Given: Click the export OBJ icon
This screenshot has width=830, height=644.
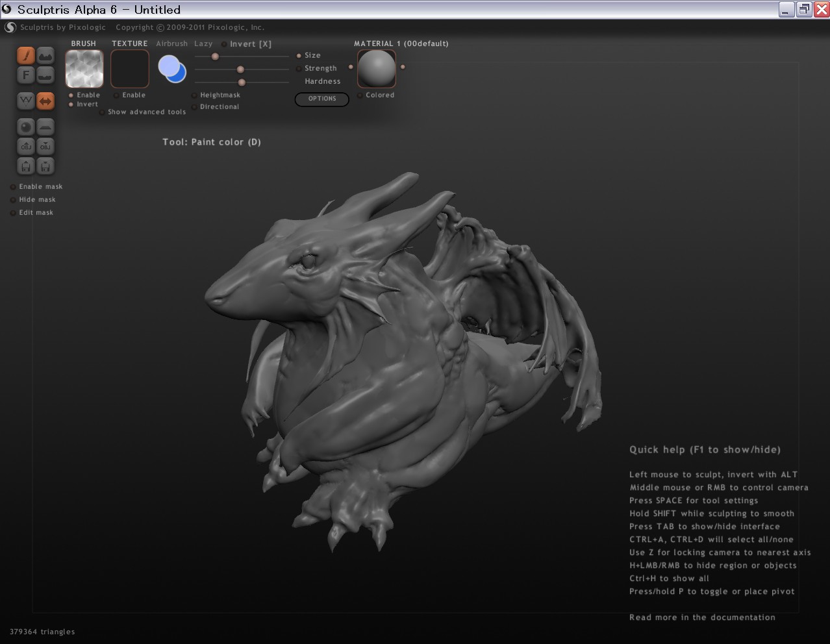Looking at the screenshot, I should pyautogui.click(x=45, y=146).
